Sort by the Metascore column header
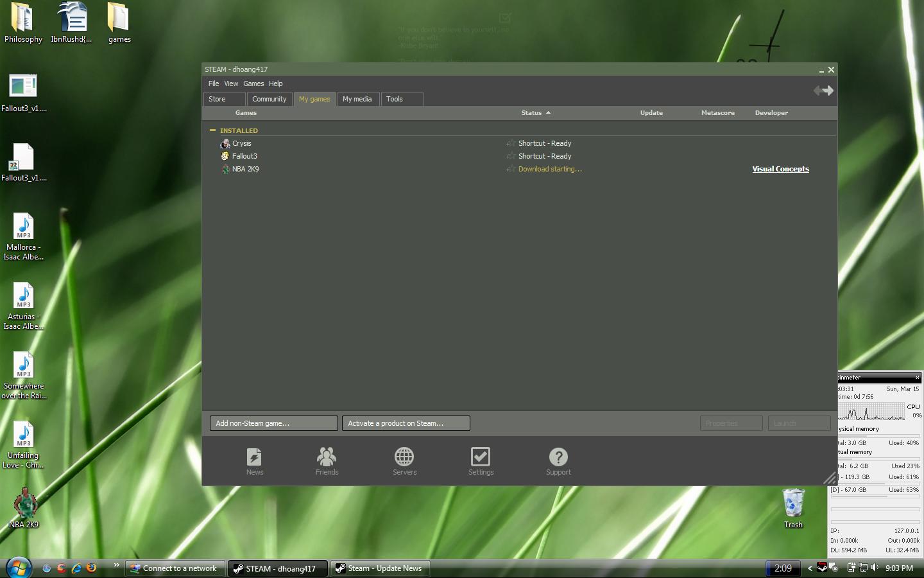 tap(717, 113)
